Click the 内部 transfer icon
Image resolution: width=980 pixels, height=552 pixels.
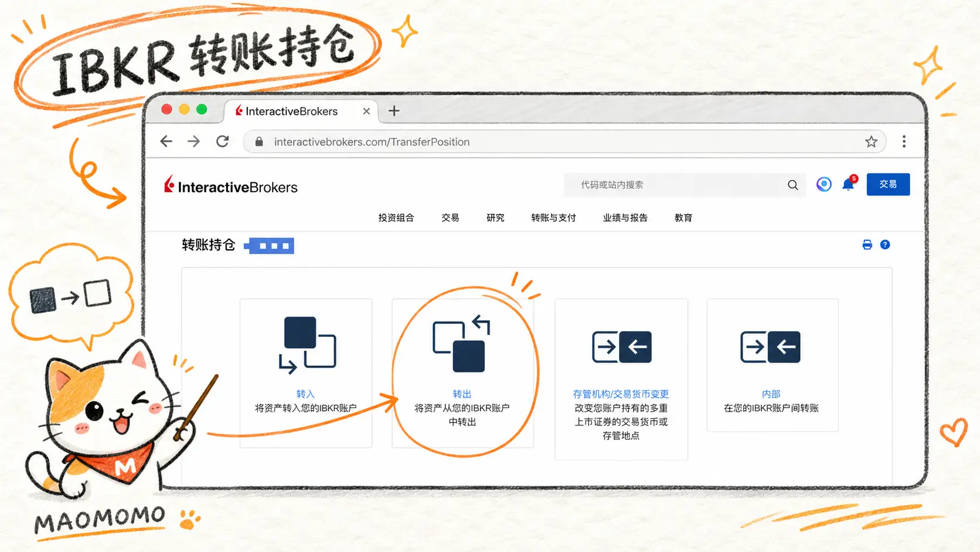tap(770, 347)
